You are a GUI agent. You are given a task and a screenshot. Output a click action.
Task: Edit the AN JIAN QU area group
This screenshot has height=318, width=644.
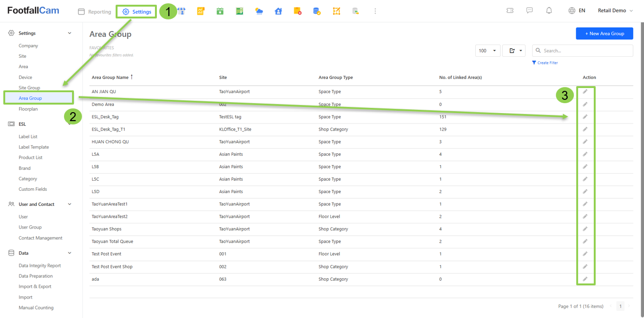tap(585, 92)
